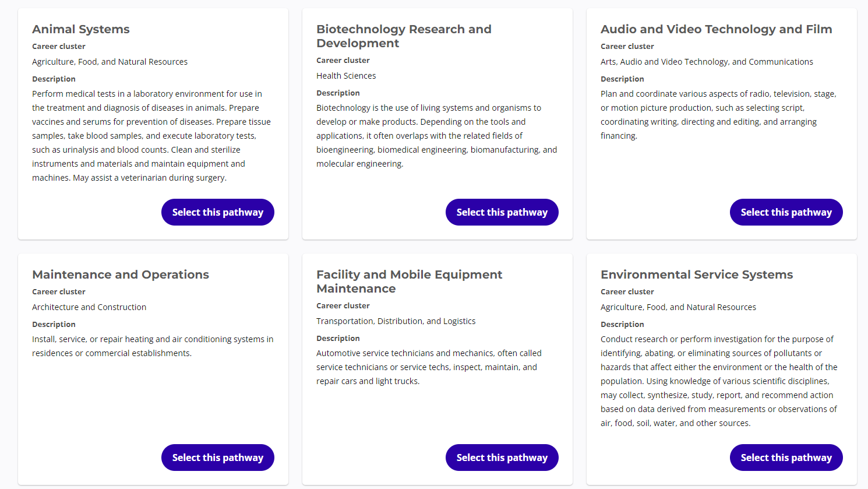Click the Maintenance and Operations heading

121,275
